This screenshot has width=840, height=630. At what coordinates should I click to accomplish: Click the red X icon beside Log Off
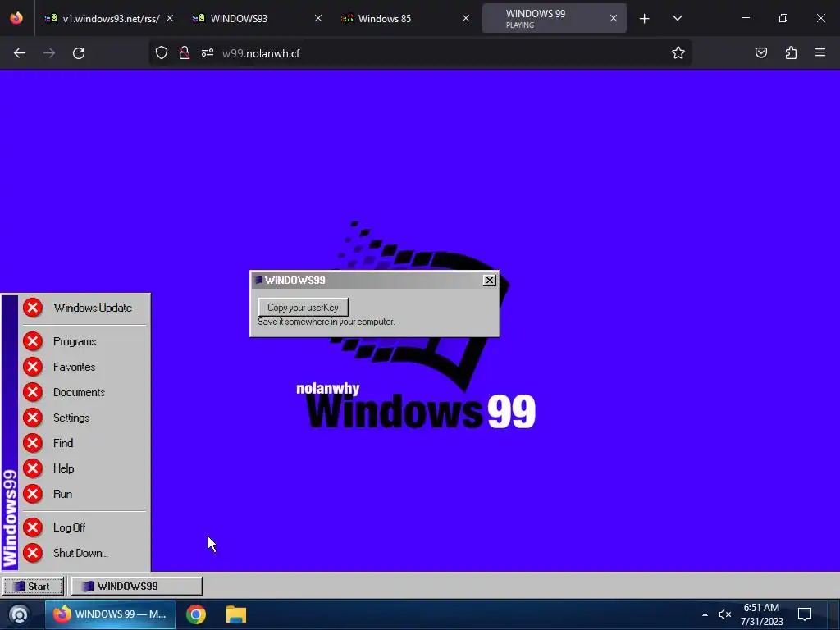pyautogui.click(x=33, y=527)
